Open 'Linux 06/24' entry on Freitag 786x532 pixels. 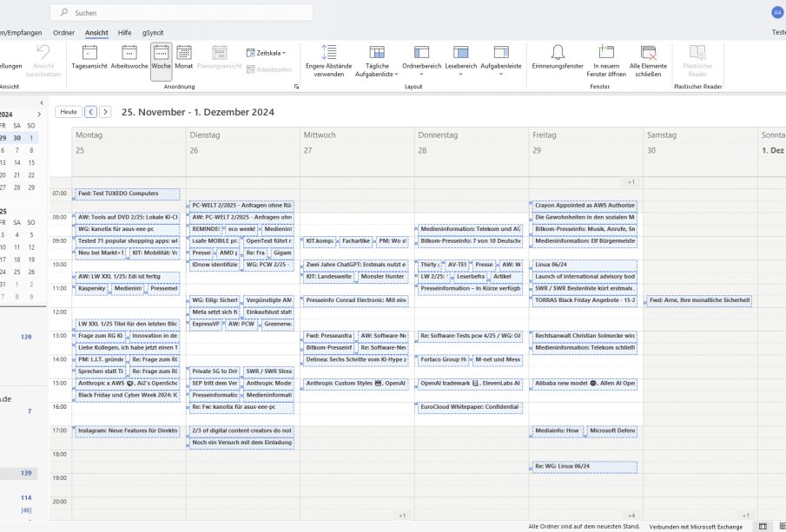(585, 265)
